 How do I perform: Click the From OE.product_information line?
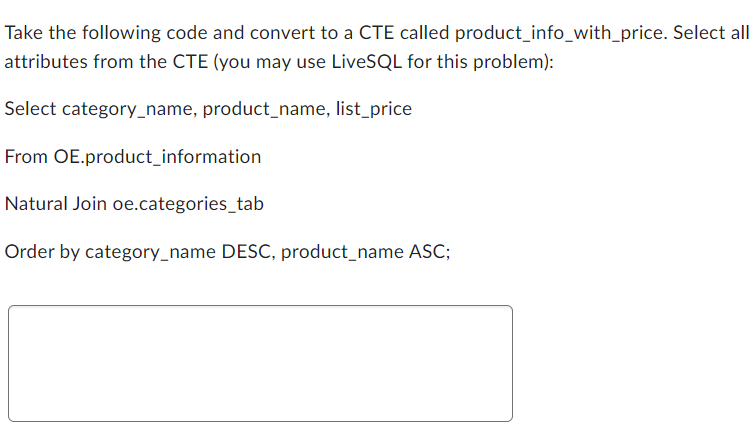tap(133, 157)
